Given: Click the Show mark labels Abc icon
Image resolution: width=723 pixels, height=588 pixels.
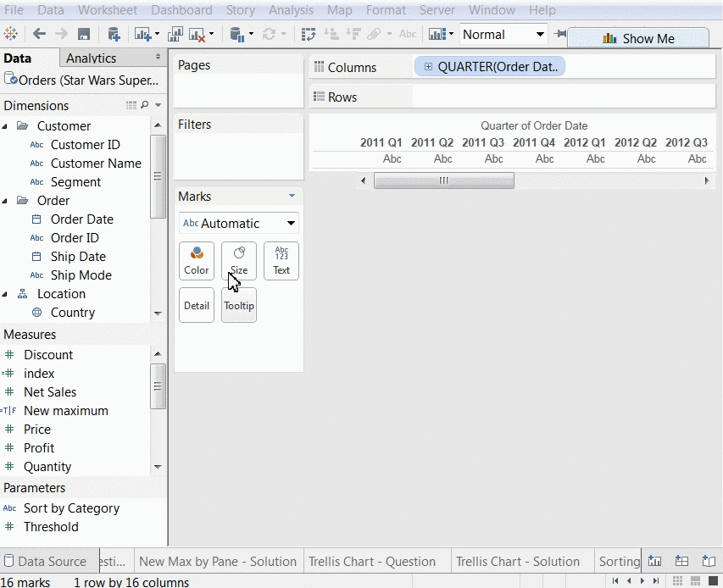Looking at the screenshot, I should [x=408, y=34].
